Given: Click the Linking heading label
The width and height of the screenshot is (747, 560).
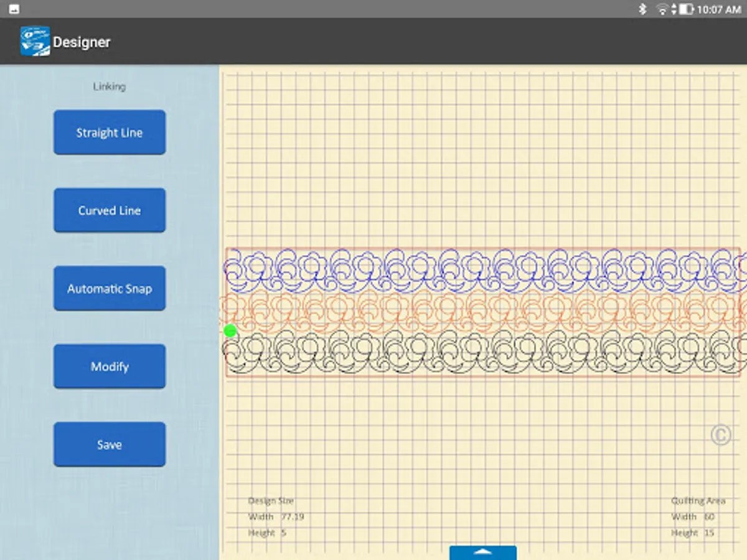Looking at the screenshot, I should (110, 86).
